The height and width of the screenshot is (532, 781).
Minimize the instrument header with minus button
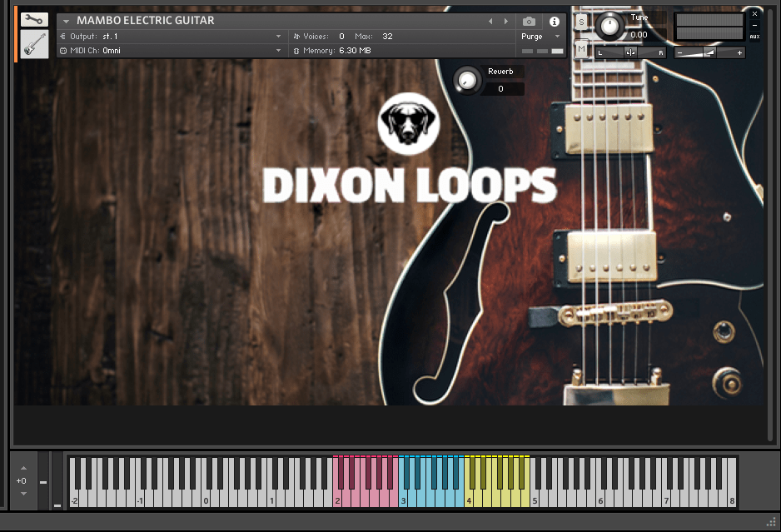tap(754, 25)
